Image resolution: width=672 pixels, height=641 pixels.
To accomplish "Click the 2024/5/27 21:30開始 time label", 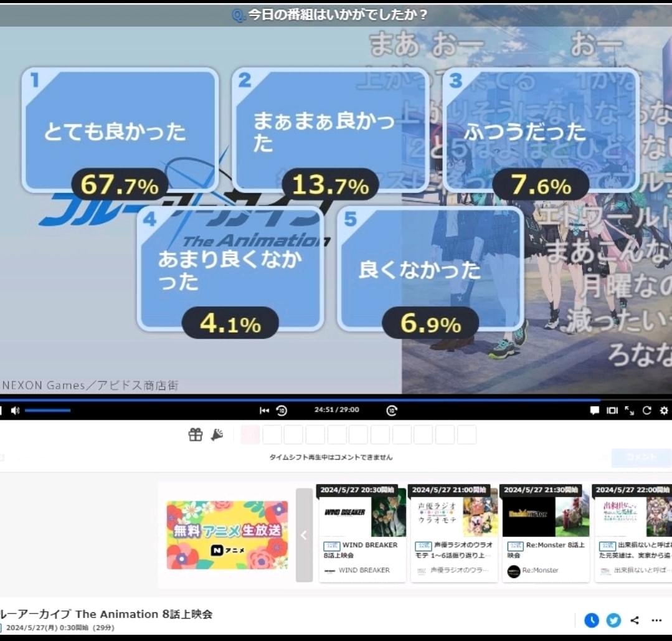I will click(x=541, y=490).
